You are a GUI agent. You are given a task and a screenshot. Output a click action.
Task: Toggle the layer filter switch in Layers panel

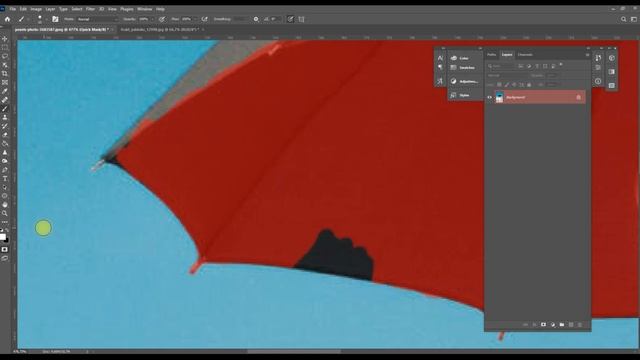[x=561, y=65]
